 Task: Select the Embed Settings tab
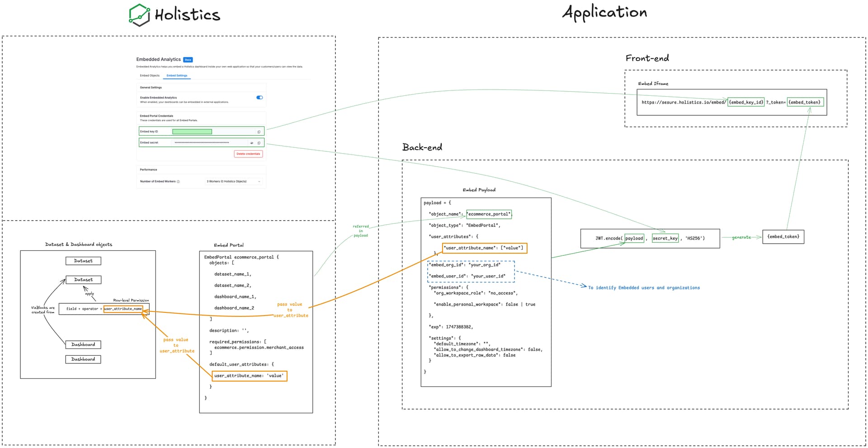click(177, 75)
